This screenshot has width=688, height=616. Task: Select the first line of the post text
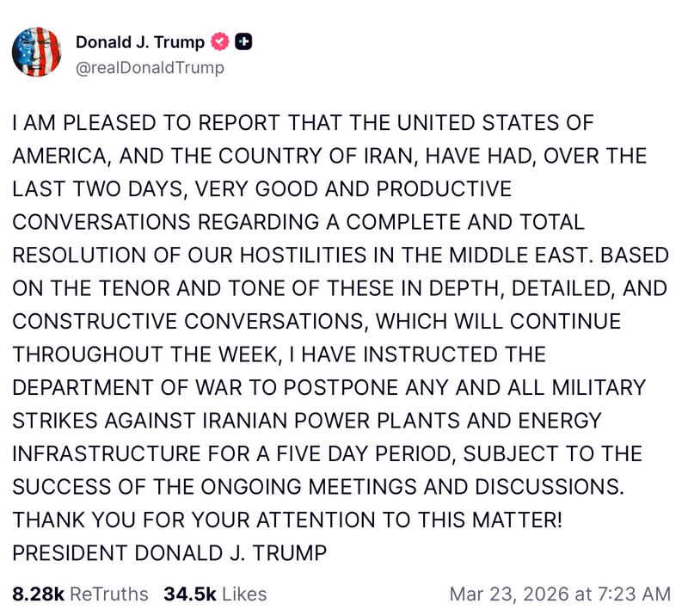click(301, 122)
